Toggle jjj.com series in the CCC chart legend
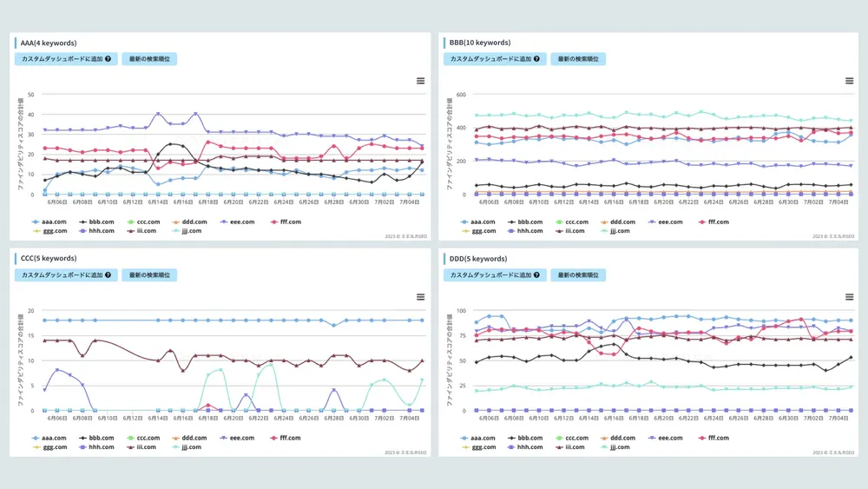 click(186, 447)
